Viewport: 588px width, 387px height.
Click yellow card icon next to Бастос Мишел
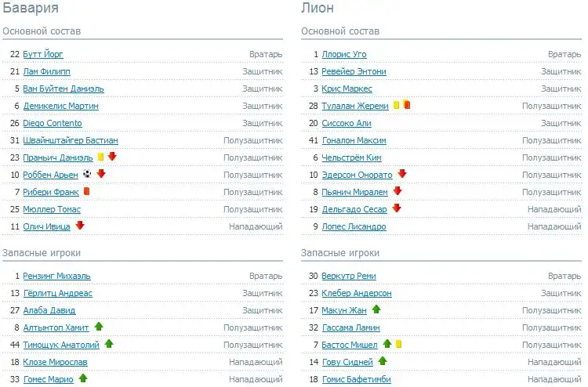[398, 344]
